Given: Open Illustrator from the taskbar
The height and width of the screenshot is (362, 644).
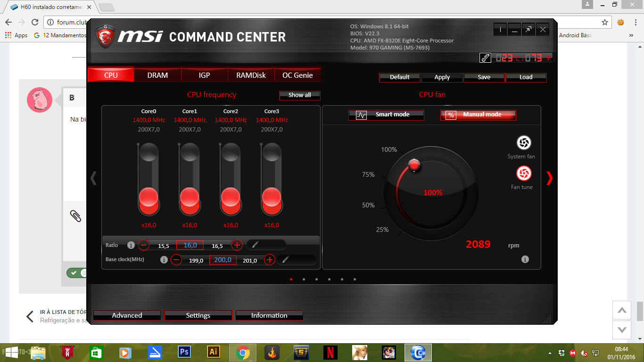Looking at the screenshot, I should 214,352.
